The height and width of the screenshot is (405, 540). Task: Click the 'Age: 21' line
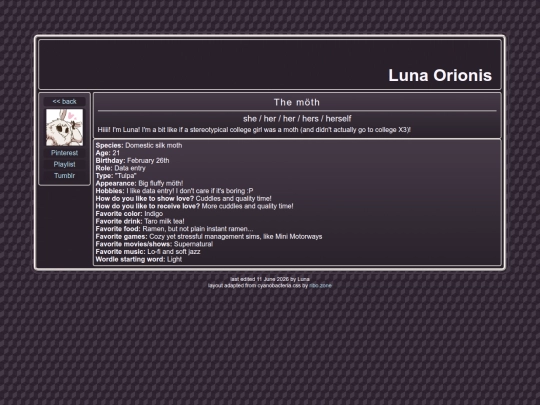pyautogui.click(x=107, y=153)
